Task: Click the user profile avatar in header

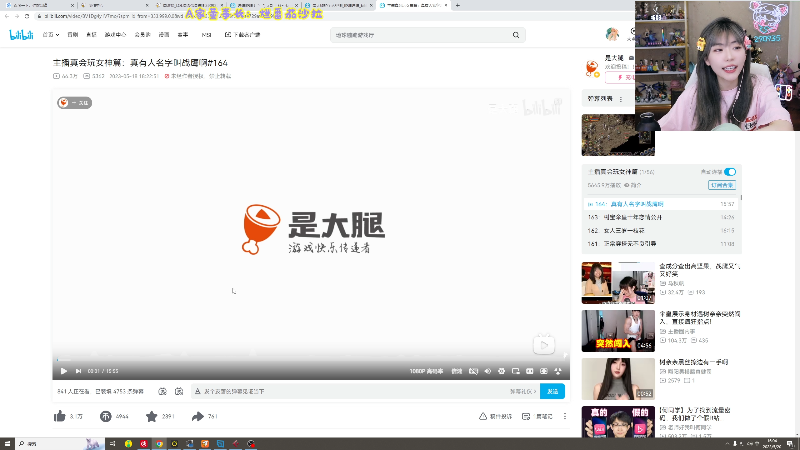Action: tap(612, 34)
